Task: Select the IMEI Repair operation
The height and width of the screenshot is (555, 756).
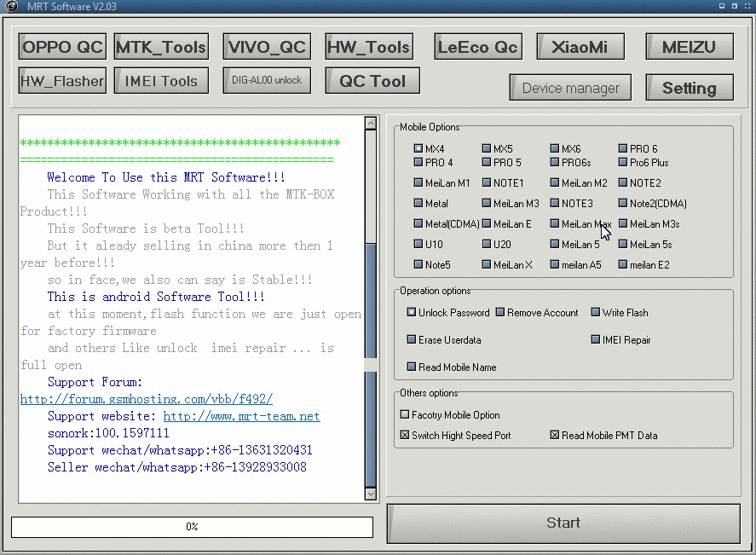Action: 596,340
